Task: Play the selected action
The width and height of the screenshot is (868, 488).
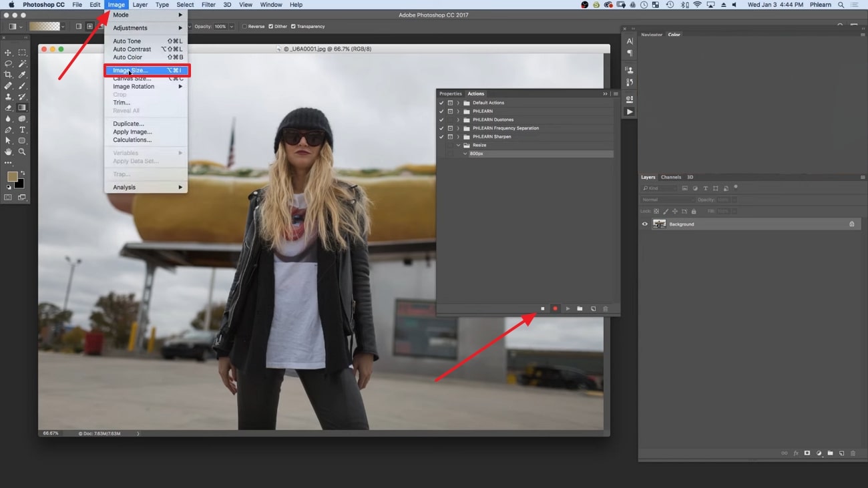Action: (568, 309)
